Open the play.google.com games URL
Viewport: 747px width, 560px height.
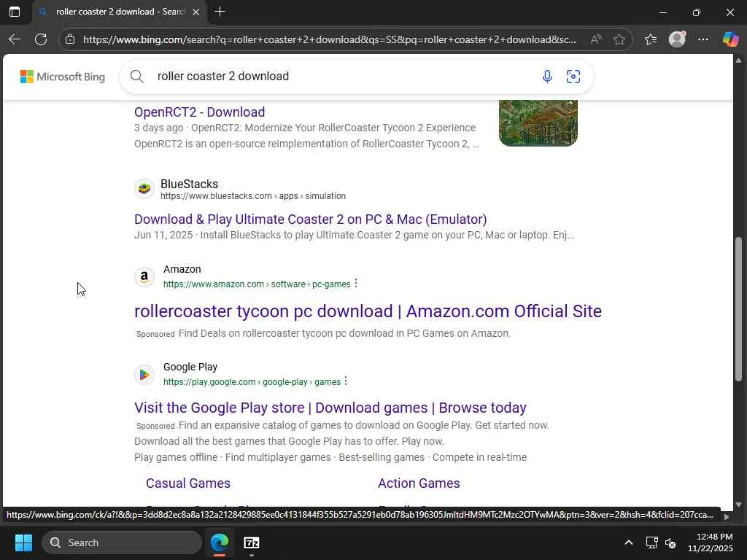pos(252,382)
